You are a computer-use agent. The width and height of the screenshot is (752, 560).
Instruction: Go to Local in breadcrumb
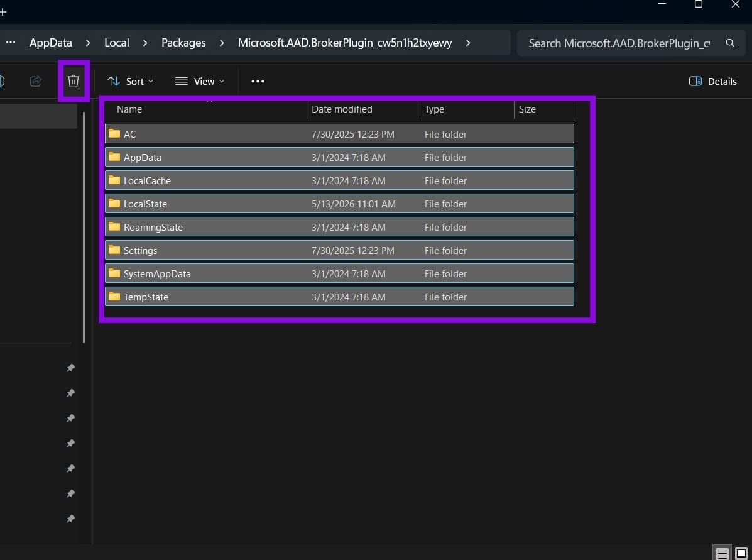(117, 43)
